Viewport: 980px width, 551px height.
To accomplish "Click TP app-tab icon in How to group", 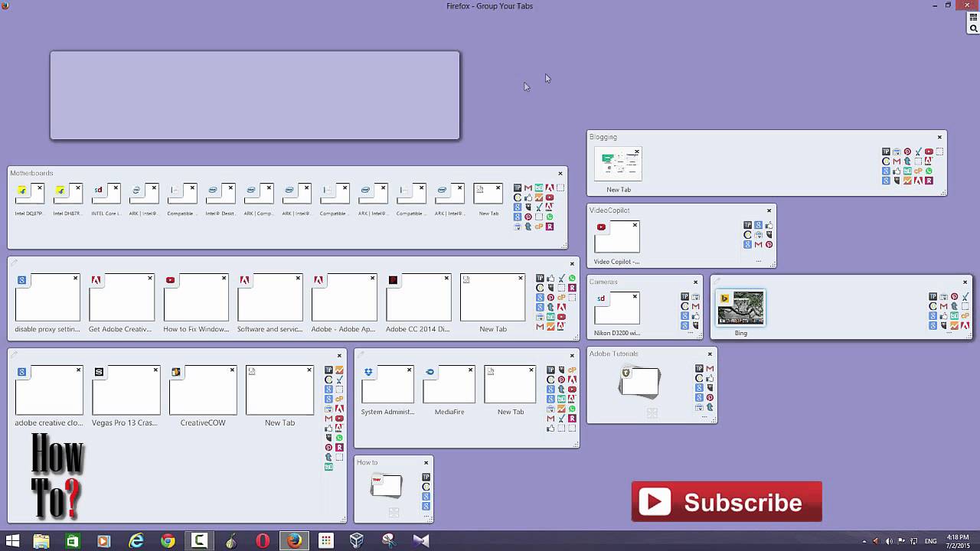I will click(x=426, y=477).
